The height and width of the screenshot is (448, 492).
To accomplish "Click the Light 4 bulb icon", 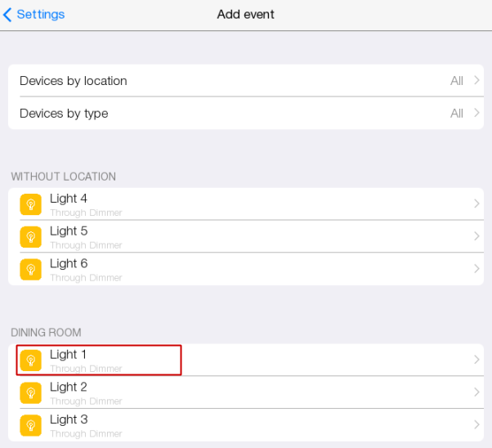I will click(x=30, y=204).
